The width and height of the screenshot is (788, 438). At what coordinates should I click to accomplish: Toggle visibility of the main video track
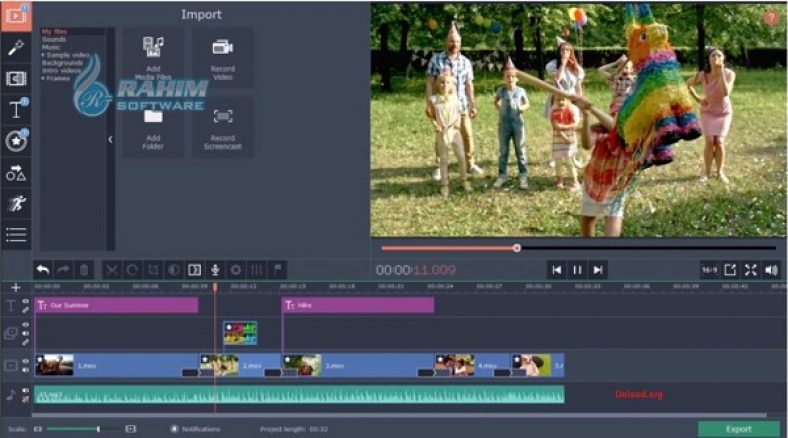tap(26, 361)
